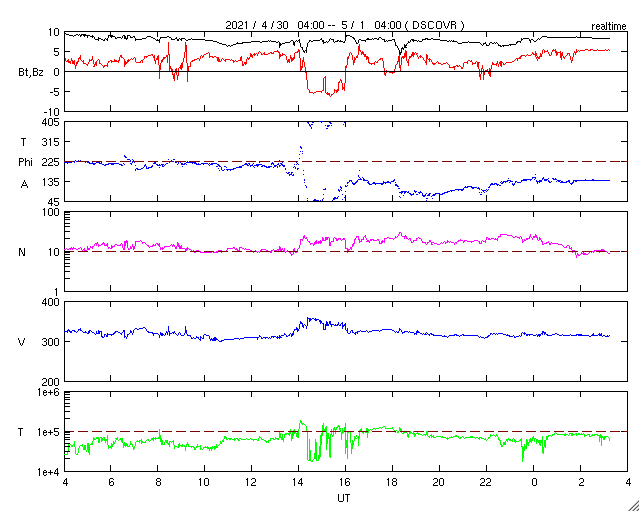Click the "300" tick on the V panel

coord(51,342)
